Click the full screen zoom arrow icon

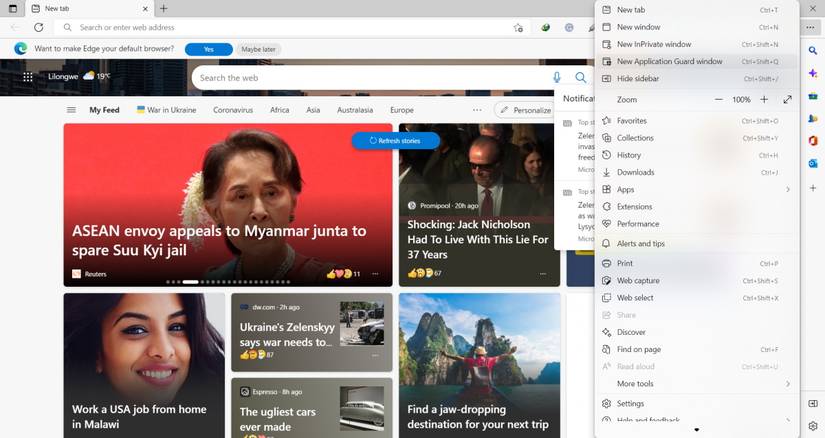(787, 99)
